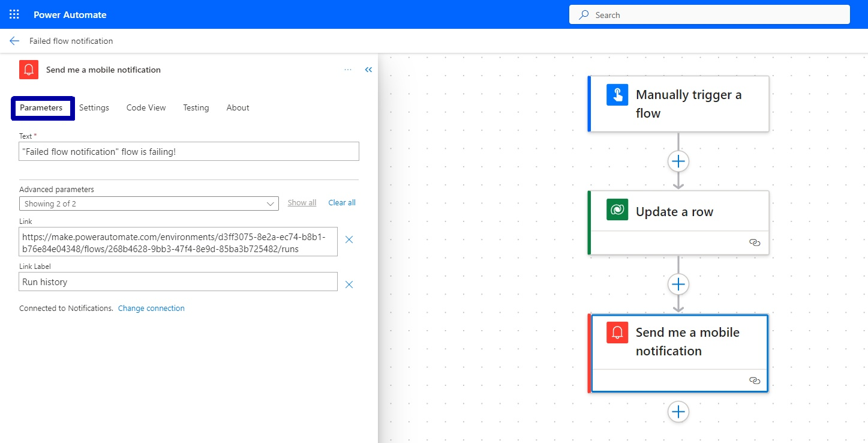Click into the Text input field
The width and height of the screenshot is (868, 443).
coord(189,151)
